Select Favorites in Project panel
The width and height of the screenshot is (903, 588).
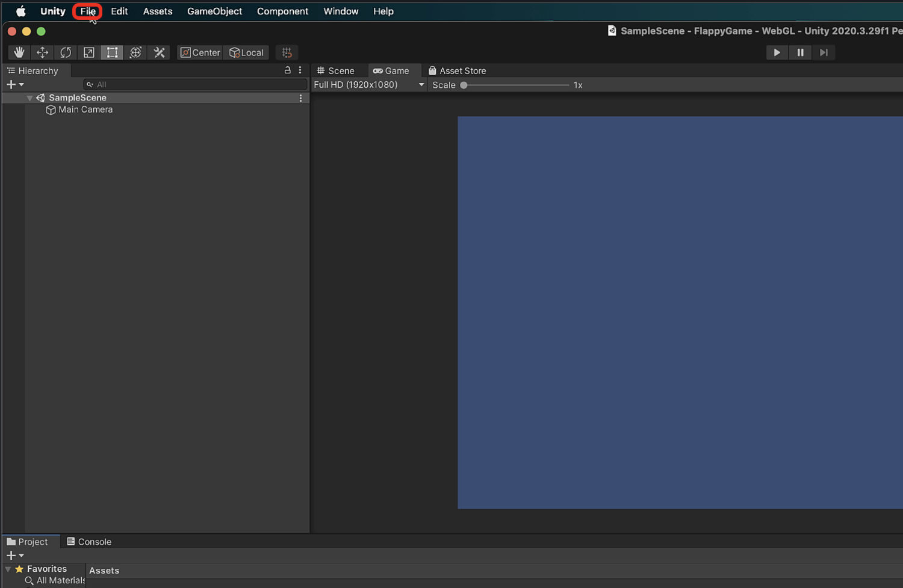[x=47, y=569]
